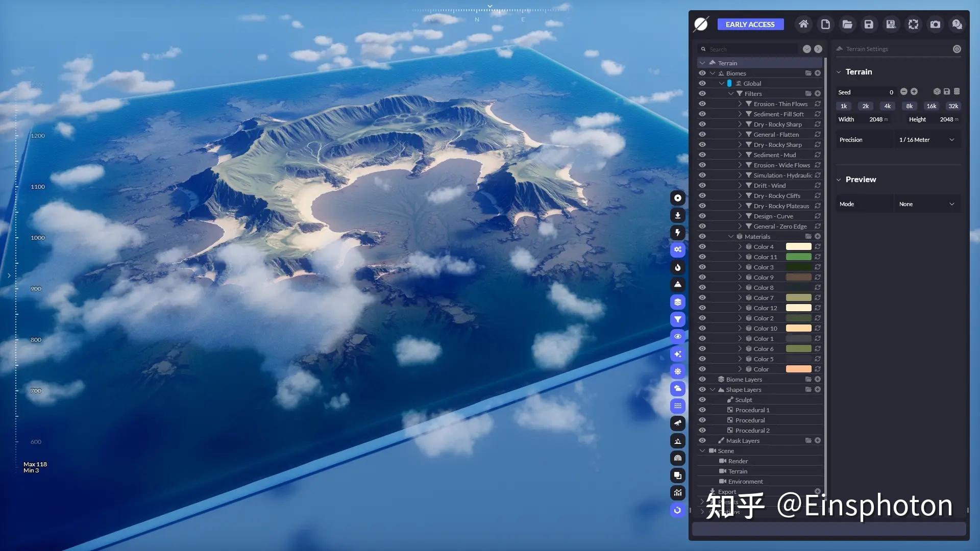
Task: Open the Preview Mode dropdown
Action: tap(927, 204)
